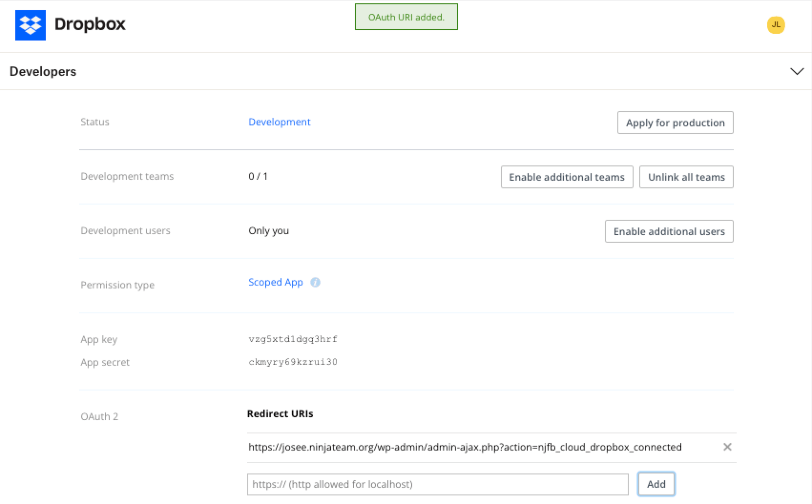Open the JL account avatar
This screenshot has width=812, height=504.
(776, 25)
